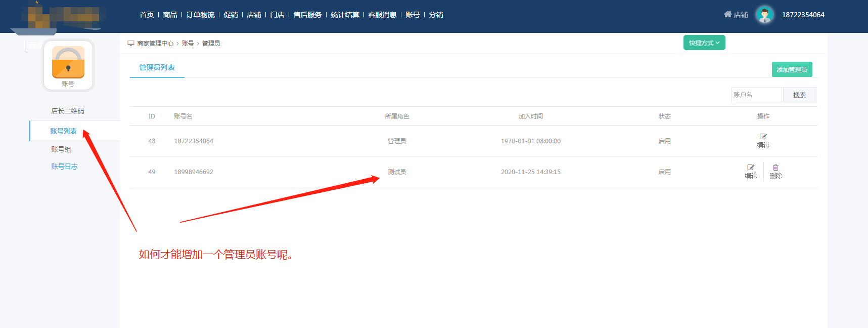The image size is (868, 328).
Task: Click the user avatar in header
Action: [x=764, y=15]
